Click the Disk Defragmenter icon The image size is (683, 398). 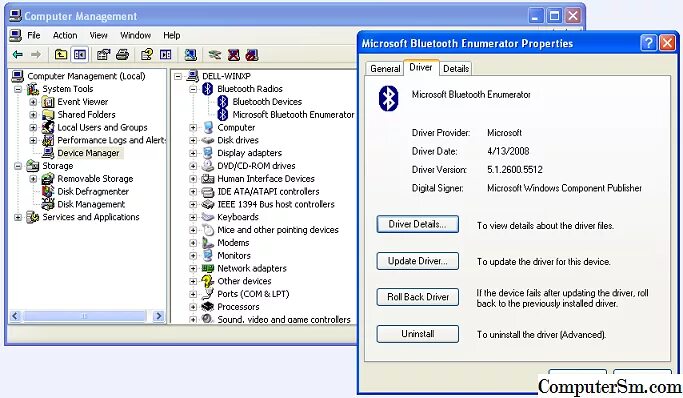coord(47,192)
